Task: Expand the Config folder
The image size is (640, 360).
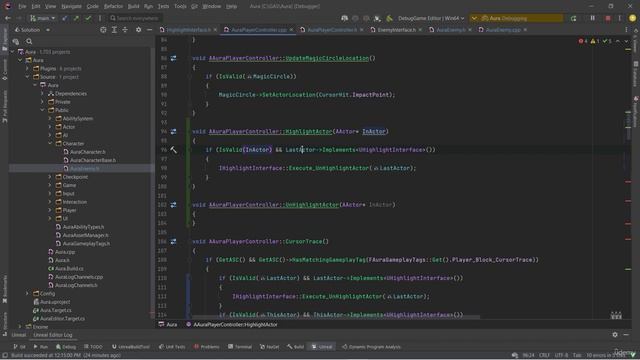Action: click(27, 293)
